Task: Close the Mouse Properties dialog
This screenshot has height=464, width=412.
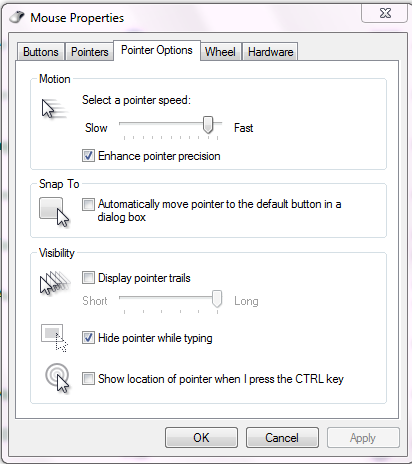Action: [x=384, y=13]
